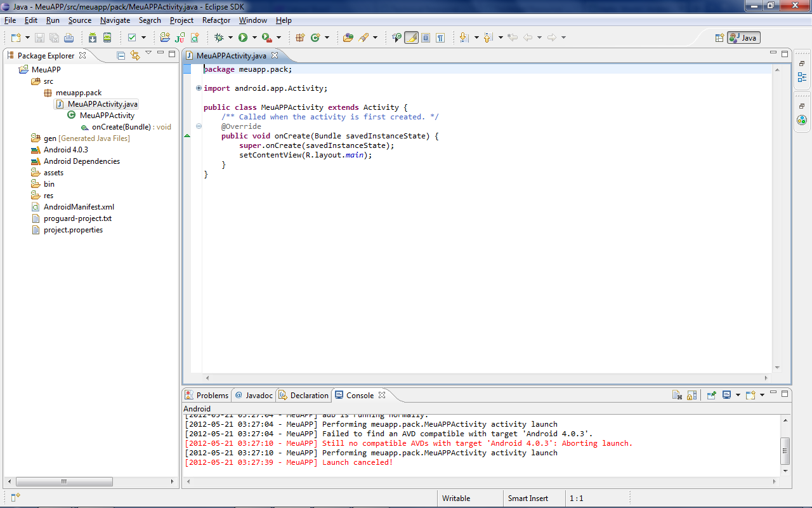
Task: Open the Package Explorer View Menu triangle
Action: click(x=148, y=53)
